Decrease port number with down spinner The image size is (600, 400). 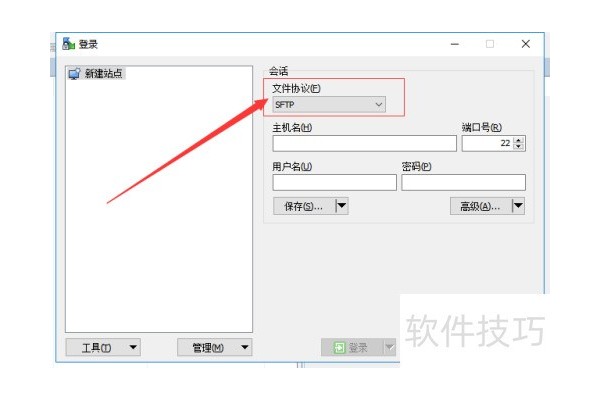(x=519, y=147)
